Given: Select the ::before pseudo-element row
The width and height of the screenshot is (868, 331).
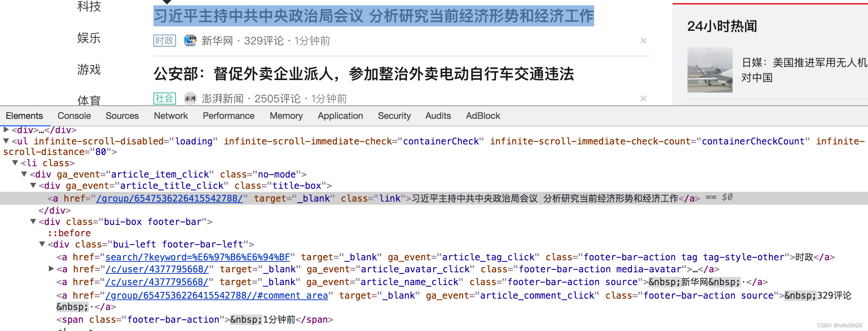Looking at the screenshot, I should 69,233.
